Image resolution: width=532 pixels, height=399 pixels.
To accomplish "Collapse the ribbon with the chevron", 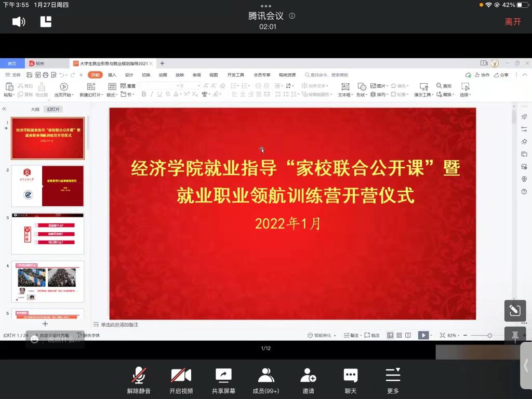I will pyautogui.click(x=525, y=75).
